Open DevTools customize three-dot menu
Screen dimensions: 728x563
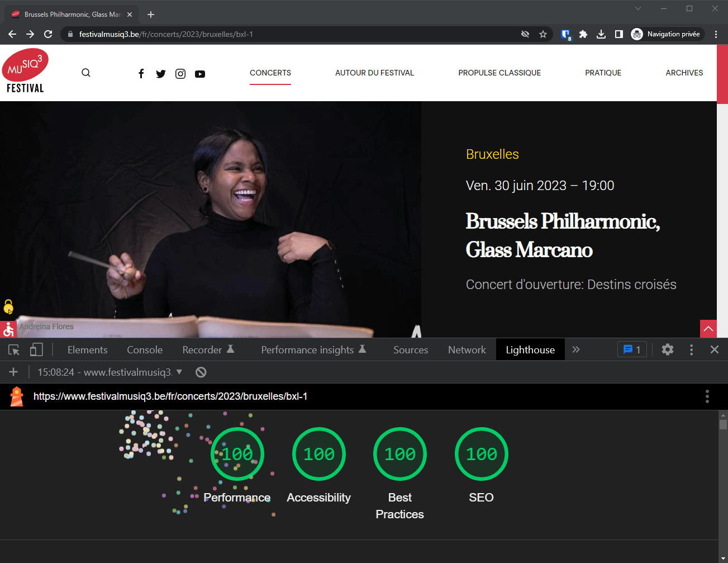pyautogui.click(x=692, y=350)
